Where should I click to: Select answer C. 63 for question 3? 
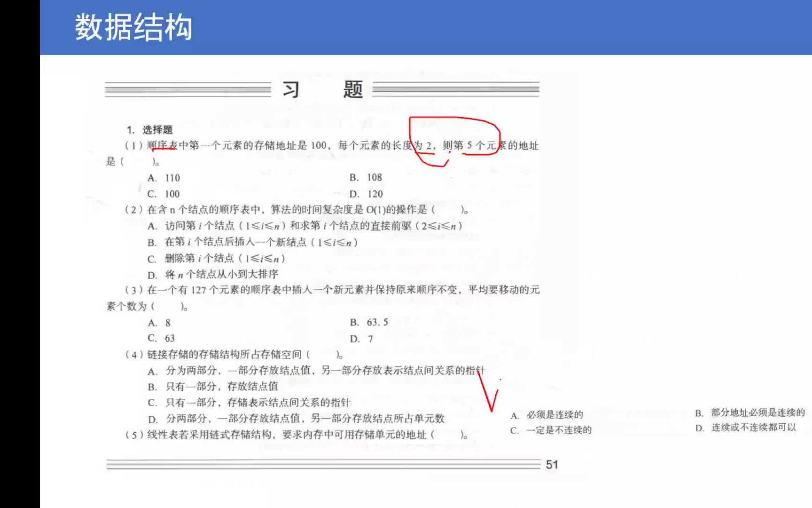pyautogui.click(x=161, y=338)
